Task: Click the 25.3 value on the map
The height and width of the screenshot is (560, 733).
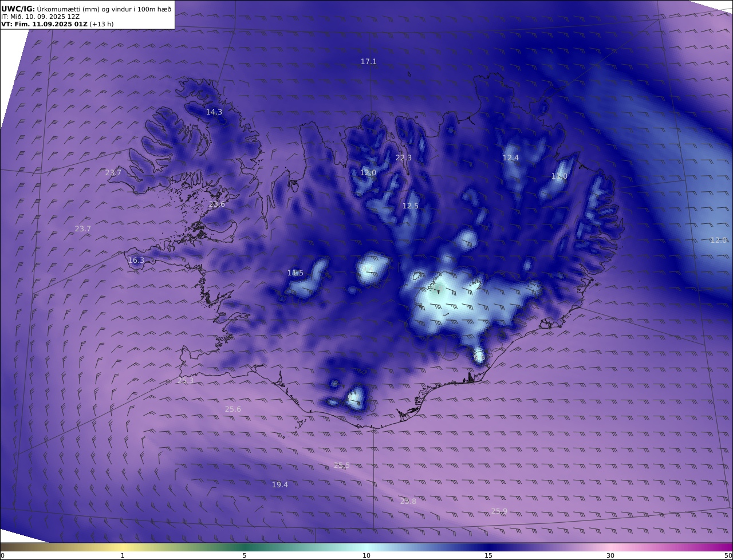Action: [x=186, y=381]
